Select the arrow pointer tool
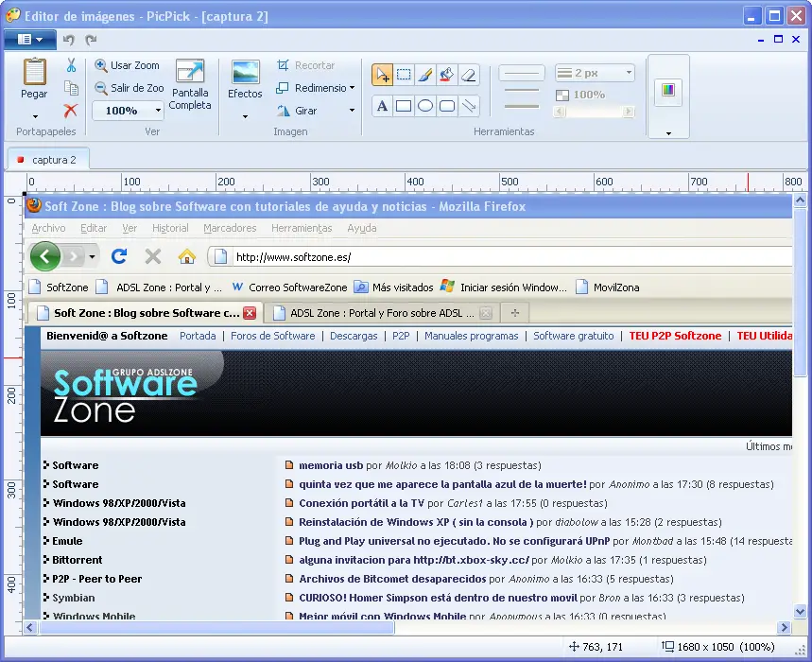 click(382, 75)
